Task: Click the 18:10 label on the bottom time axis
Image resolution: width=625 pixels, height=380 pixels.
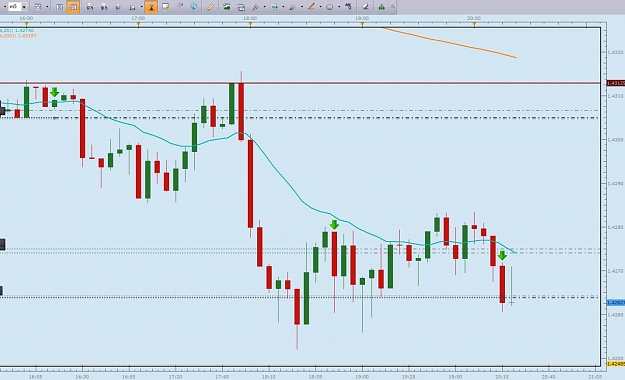Action: tap(269, 376)
